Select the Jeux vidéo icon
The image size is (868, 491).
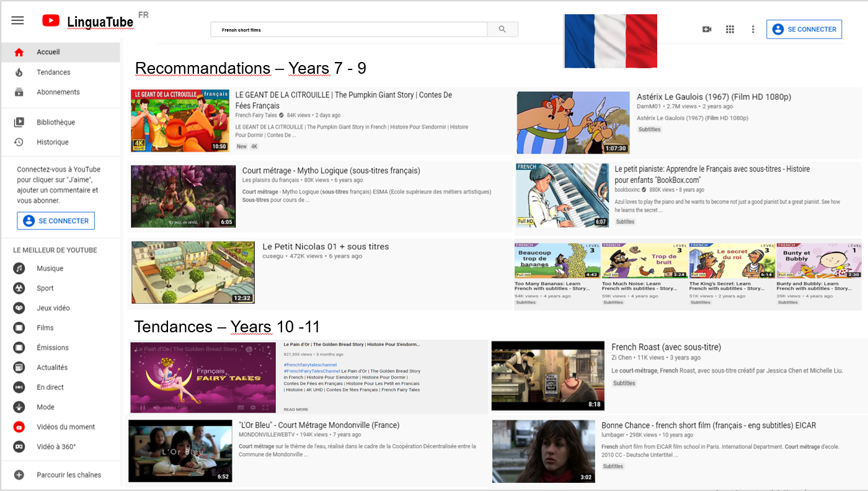19,308
